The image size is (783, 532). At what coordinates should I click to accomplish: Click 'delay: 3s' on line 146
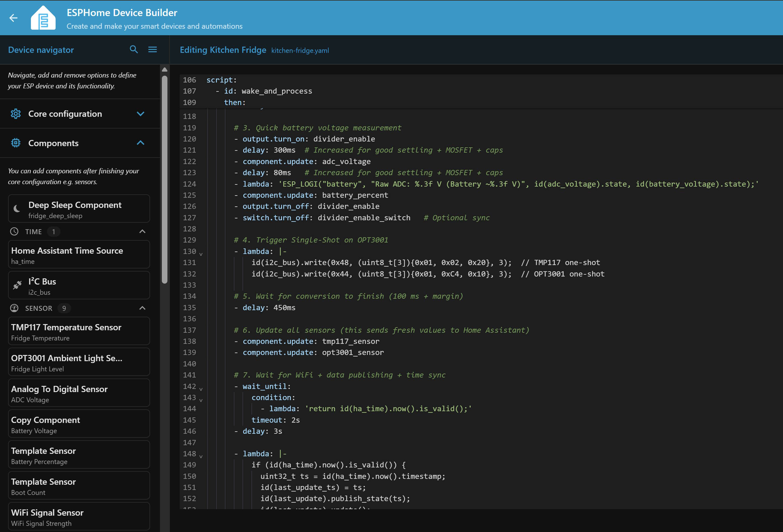tap(263, 431)
